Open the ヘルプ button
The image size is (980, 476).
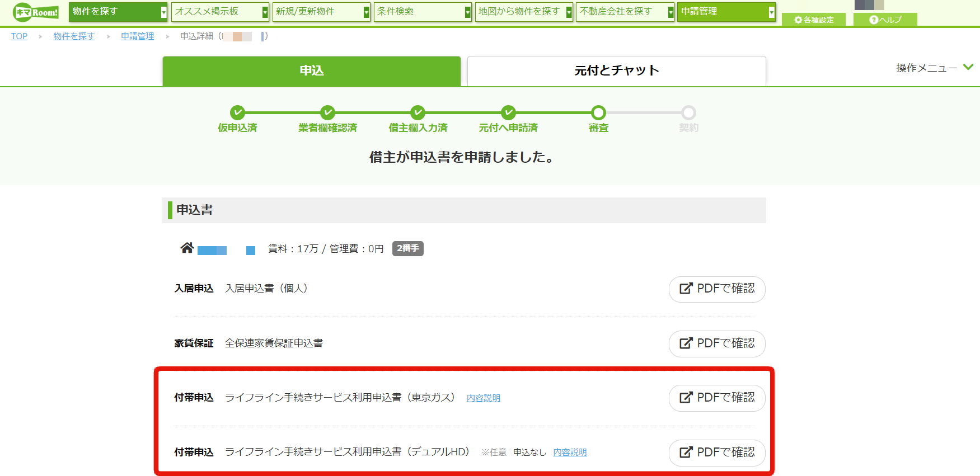(x=885, y=20)
